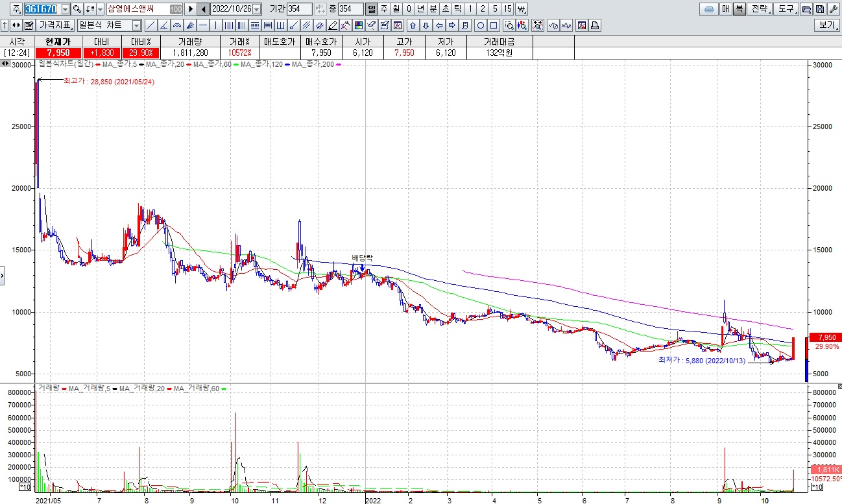Viewport: 842px width, 504px height.
Task: Select the monthly (월) chart period
Action: (x=396, y=9)
